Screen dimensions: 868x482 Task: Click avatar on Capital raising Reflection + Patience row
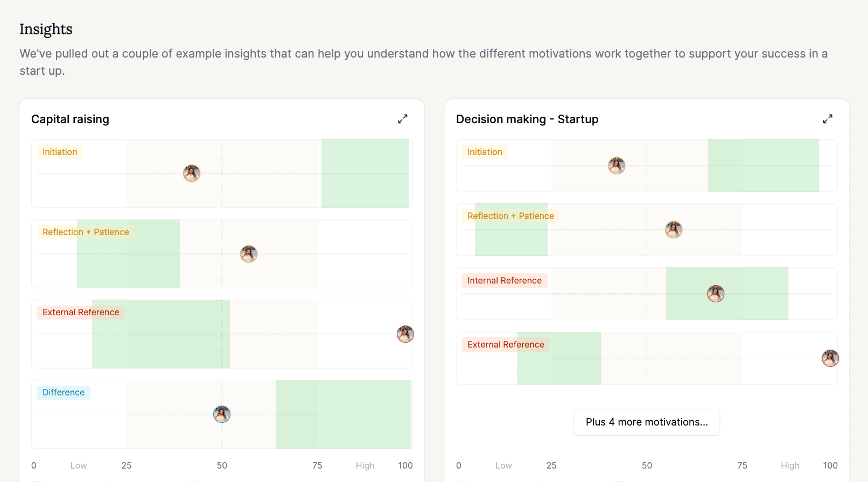(x=249, y=254)
